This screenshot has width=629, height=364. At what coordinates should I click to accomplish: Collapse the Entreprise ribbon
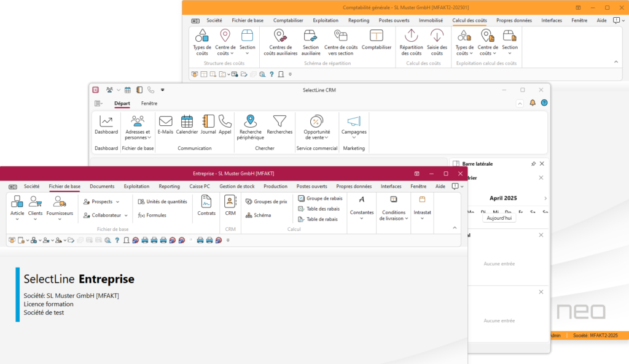455,228
